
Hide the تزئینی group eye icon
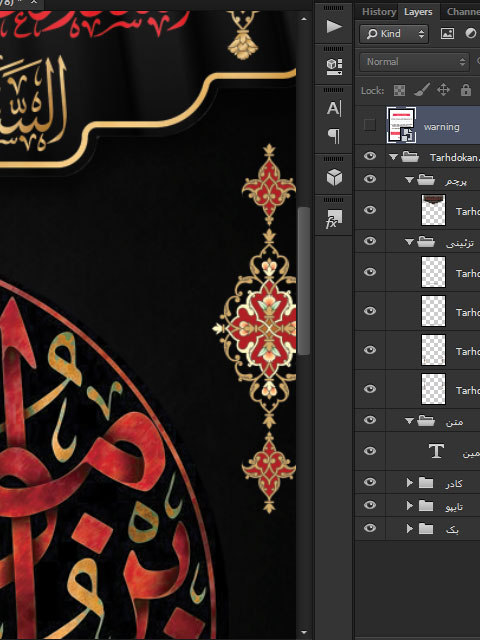pos(370,241)
